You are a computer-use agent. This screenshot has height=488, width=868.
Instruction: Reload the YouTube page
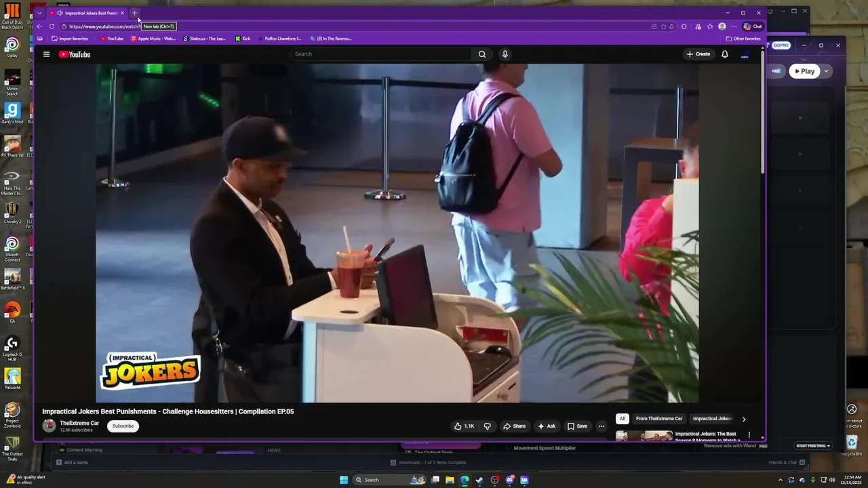(x=52, y=26)
